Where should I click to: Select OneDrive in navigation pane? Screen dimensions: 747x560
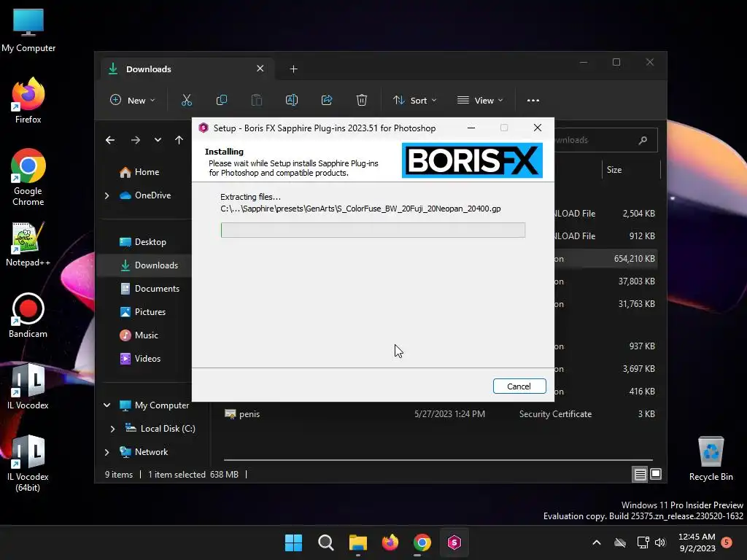click(145, 195)
